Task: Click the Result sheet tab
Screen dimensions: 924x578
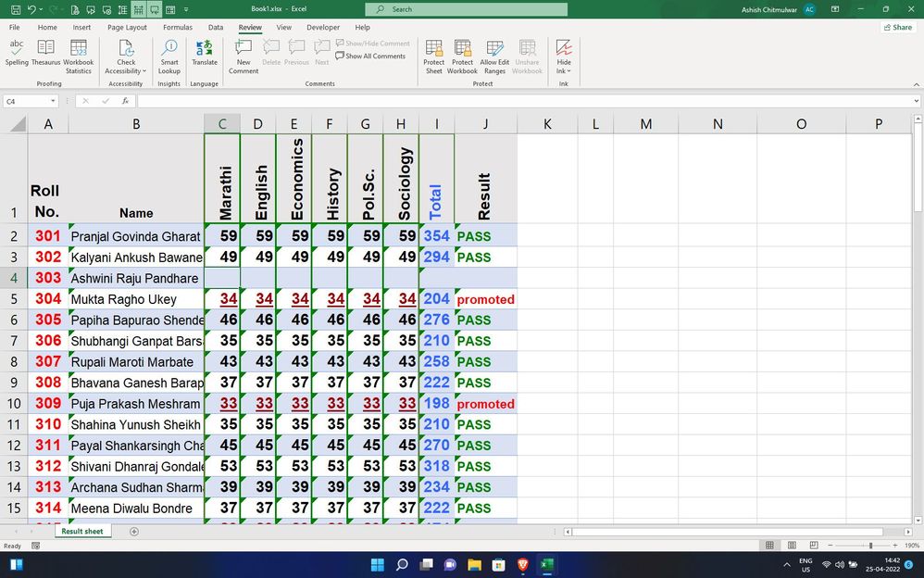Action: point(81,532)
